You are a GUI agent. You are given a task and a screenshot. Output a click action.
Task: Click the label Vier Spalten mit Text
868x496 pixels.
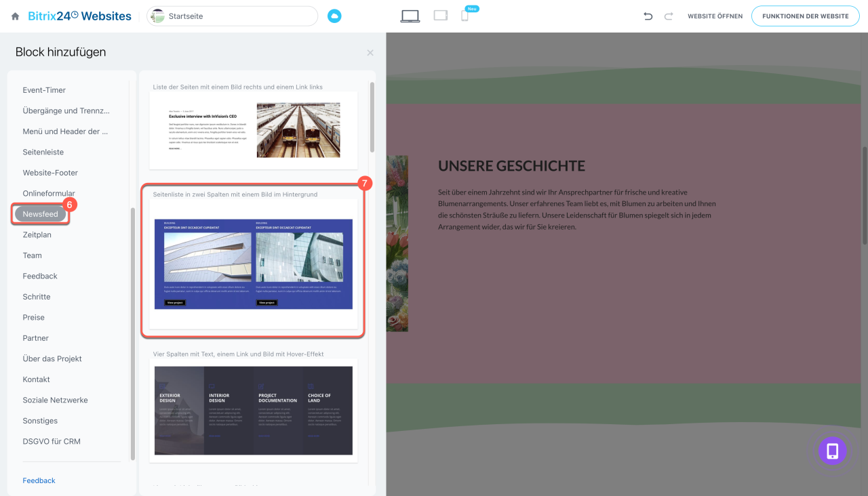(239, 354)
